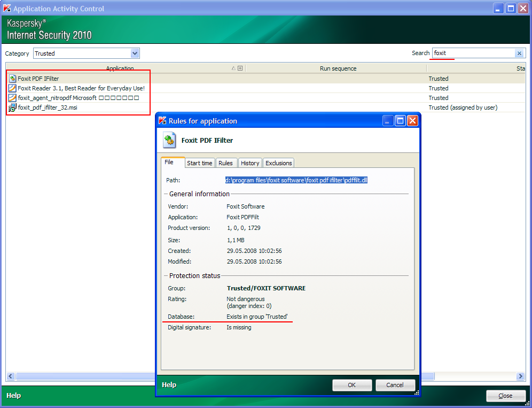Image resolution: width=532 pixels, height=408 pixels.
Task: Click Cancel in Rules for application dialog
Action: [x=395, y=385]
